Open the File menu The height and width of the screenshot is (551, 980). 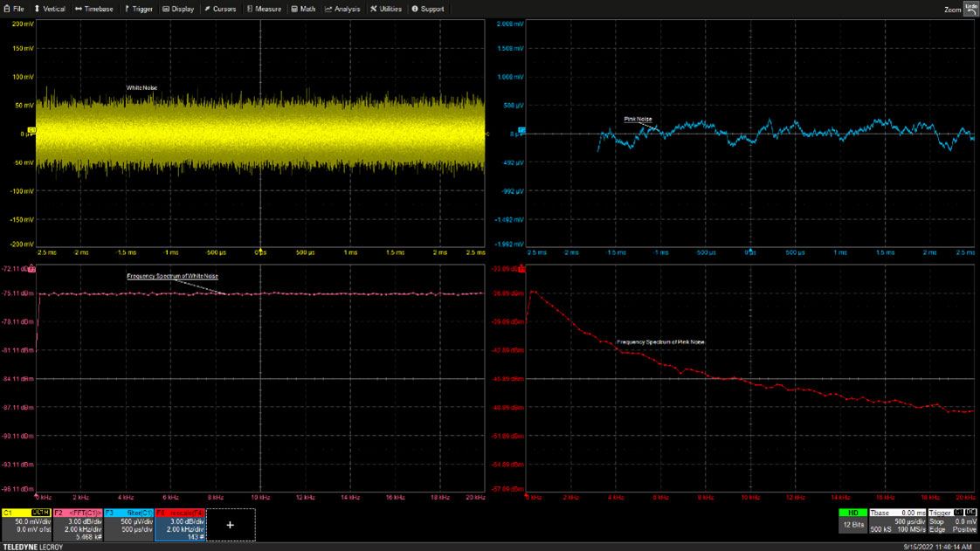click(x=14, y=9)
